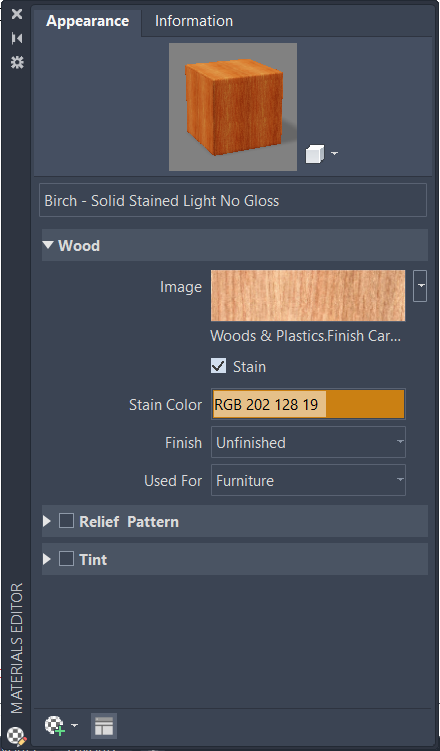Open the create material dropdown arrow
This screenshot has height=751, width=440.
pos(74,725)
